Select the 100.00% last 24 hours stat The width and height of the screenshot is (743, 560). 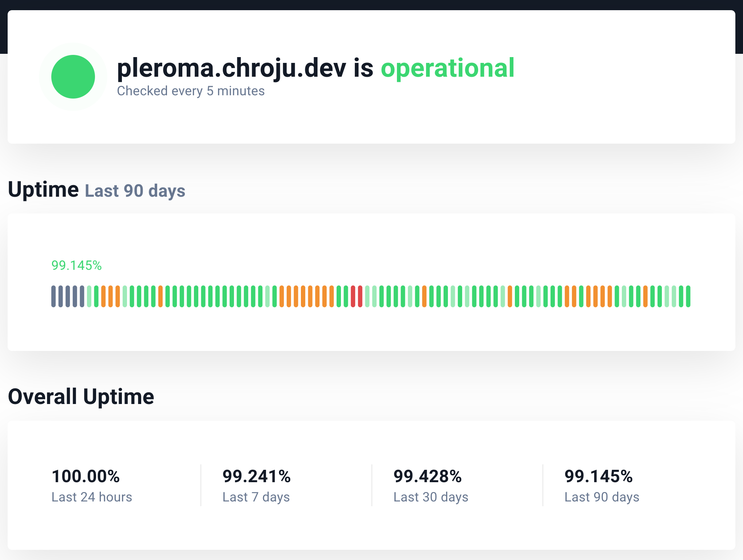[86, 476]
